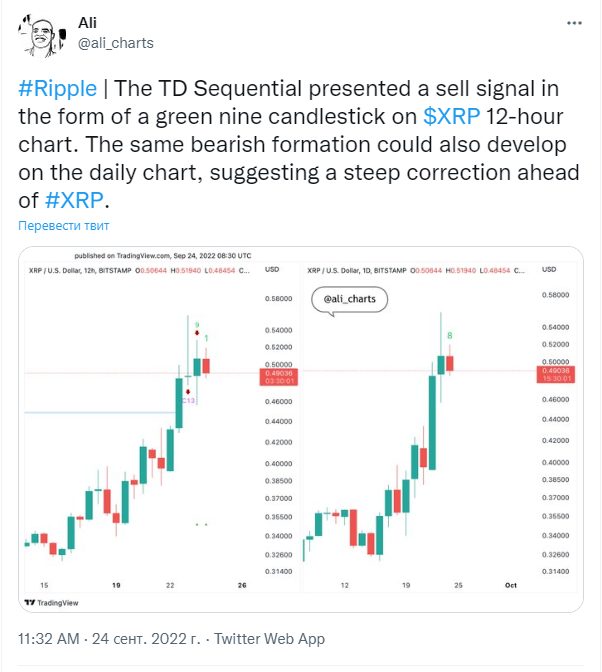Screen dimensions: 602x672
Task: Click the Oct date label on daily chart axis
Action: point(511,585)
